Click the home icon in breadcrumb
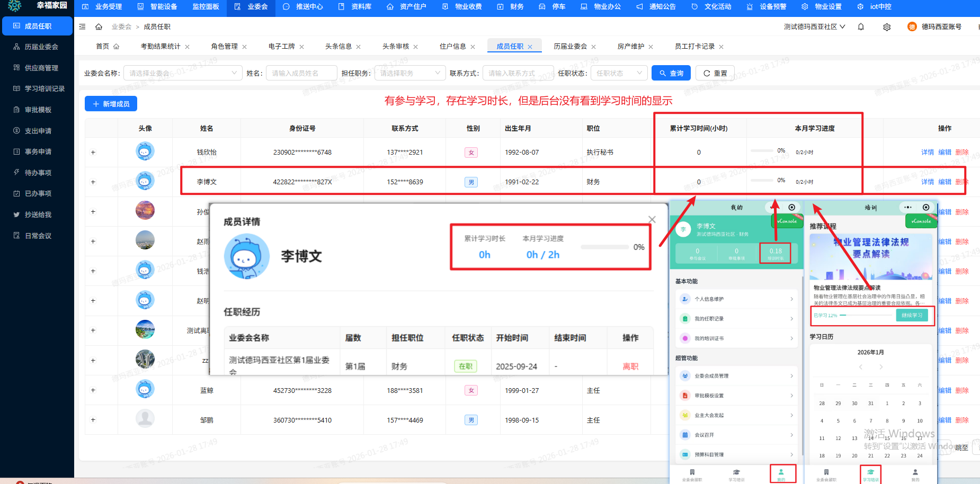980x484 pixels. [99, 27]
